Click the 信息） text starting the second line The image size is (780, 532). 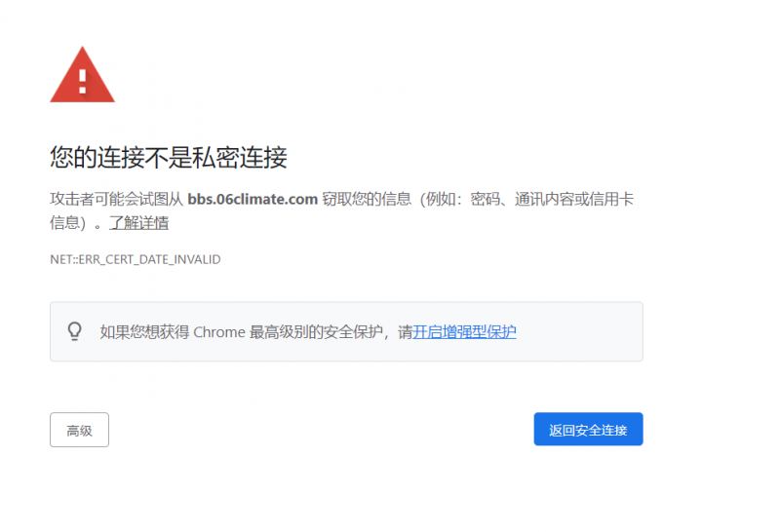(x=72, y=223)
